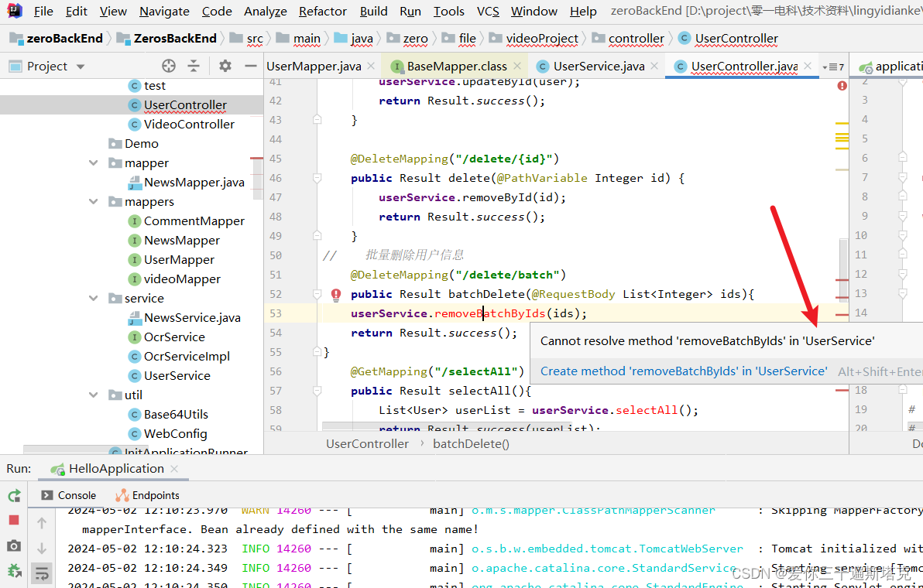Screen dimensions: 923x588
Task: Collapse the mapper folder
Action: click(x=93, y=162)
